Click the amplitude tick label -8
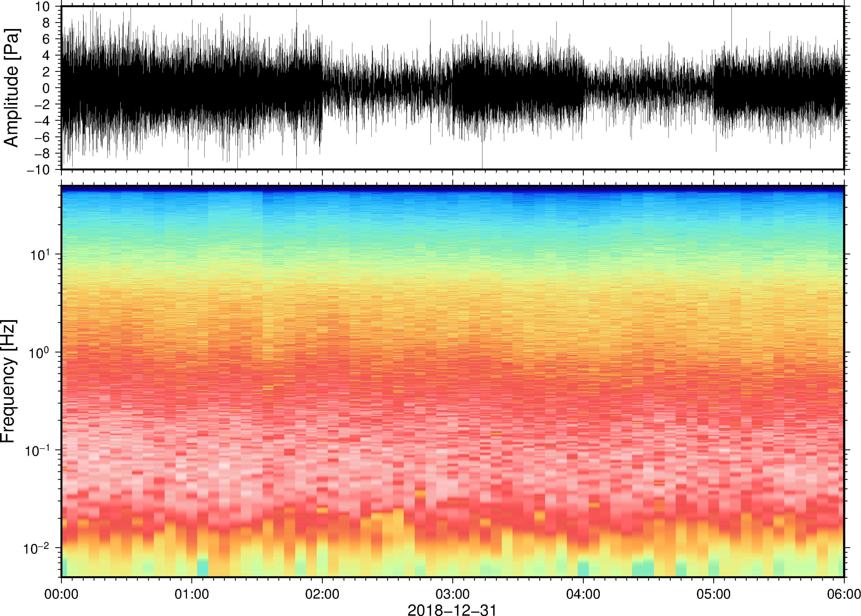The height and width of the screenshot is (616, 861). point(42,153)
